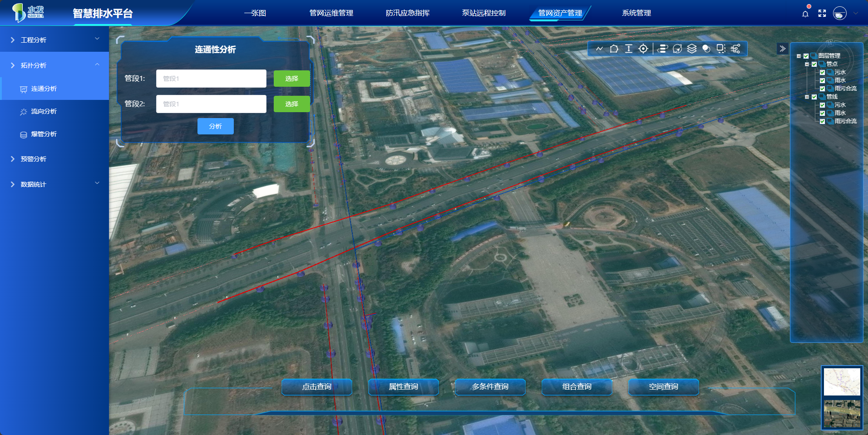
Task: Toggle fullscreen mode icon
Action: (x=822, y=14)
